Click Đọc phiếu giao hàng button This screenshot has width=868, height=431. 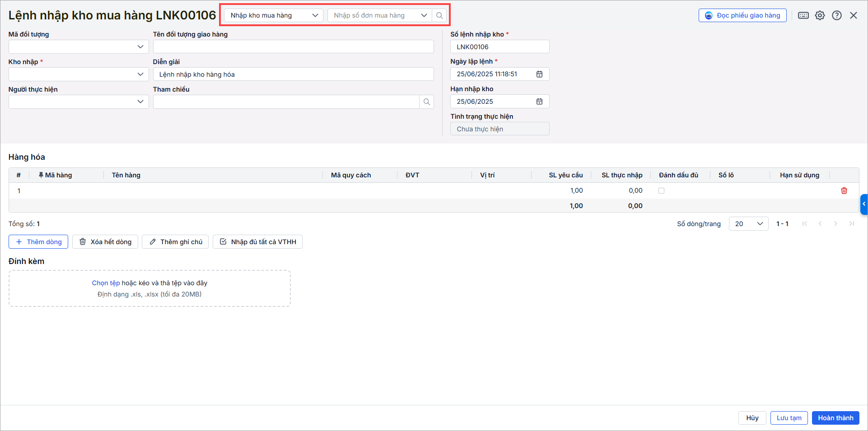click(x=742, y=15)
